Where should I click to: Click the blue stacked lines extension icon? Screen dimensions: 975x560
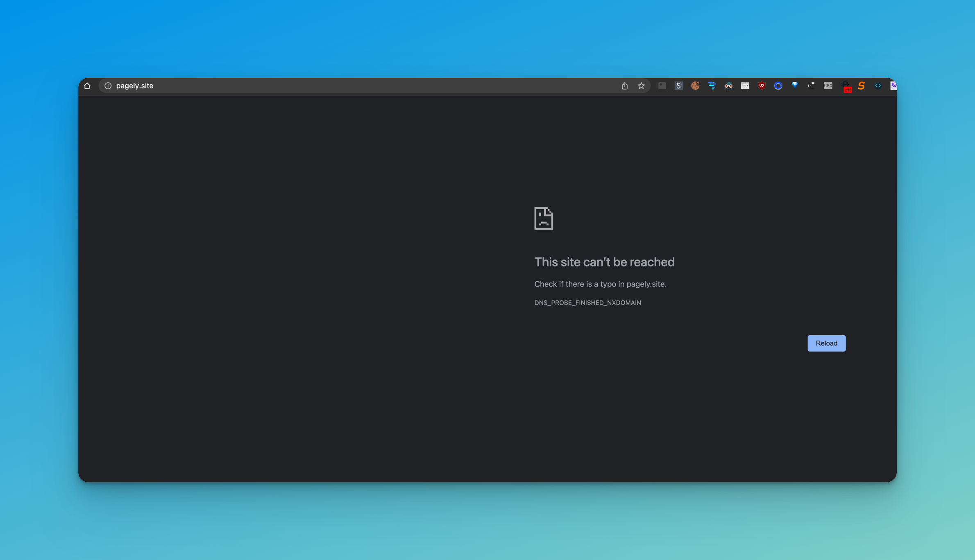pos(712,86)
